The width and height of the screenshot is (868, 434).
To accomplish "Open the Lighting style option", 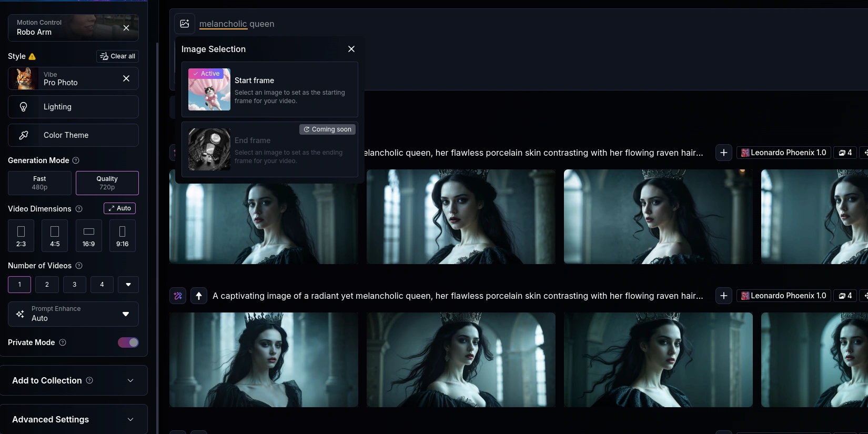I will point(73,107).
